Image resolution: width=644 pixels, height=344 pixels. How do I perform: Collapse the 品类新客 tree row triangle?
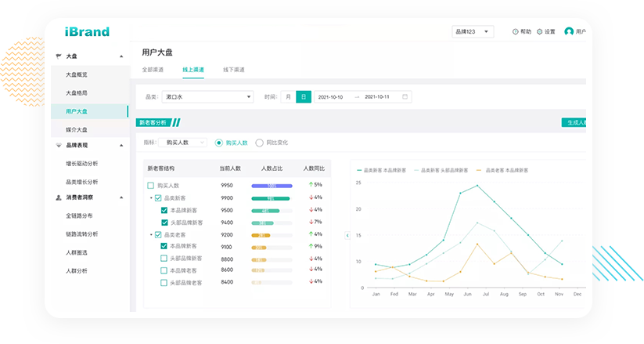(x=151, y=198)
